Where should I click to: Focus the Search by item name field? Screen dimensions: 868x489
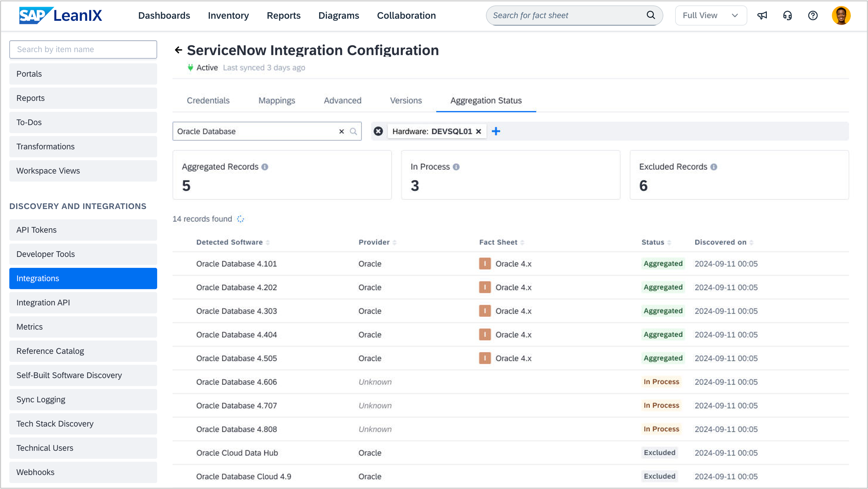[x=83, y=49]
